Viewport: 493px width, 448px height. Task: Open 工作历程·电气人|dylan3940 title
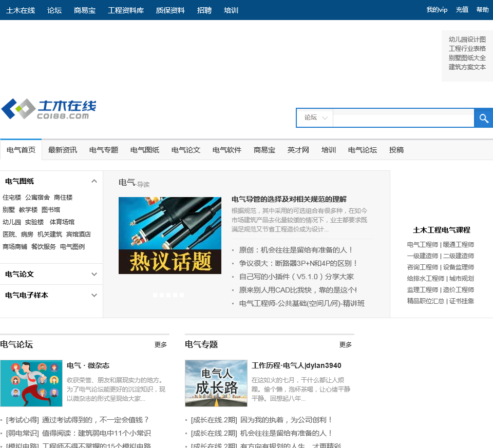click(x=296, y=365)
